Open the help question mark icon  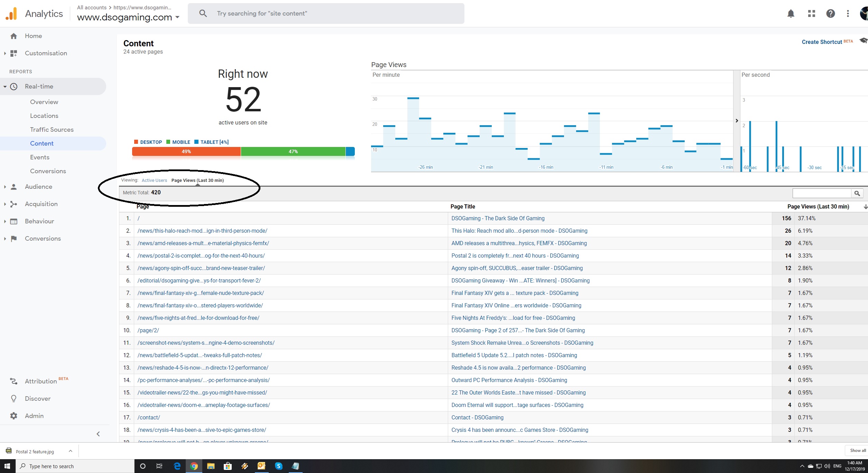point(830,13)
